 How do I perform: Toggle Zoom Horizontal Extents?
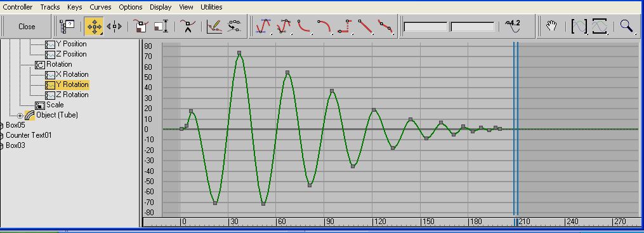[x=579, y=26]
